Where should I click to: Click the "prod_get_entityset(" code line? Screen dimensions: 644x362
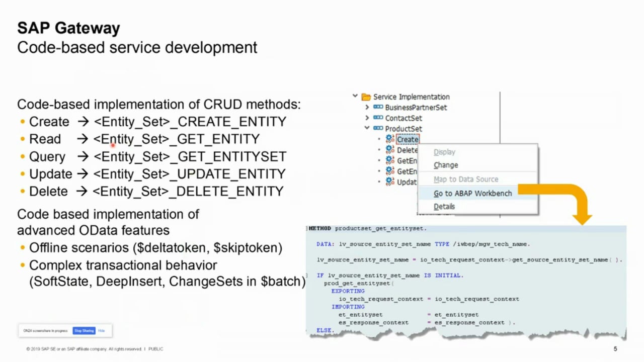359,283
